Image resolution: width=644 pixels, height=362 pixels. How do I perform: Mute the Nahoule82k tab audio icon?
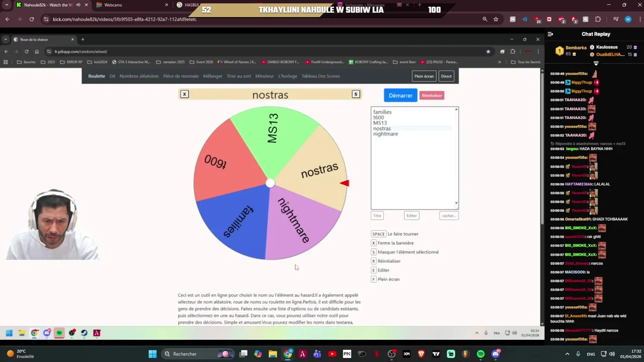(x=78, y=5)
